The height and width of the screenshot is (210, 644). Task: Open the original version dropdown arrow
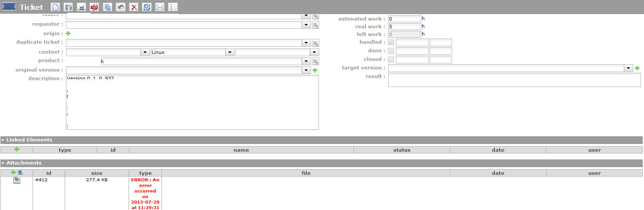pos(306,70)
